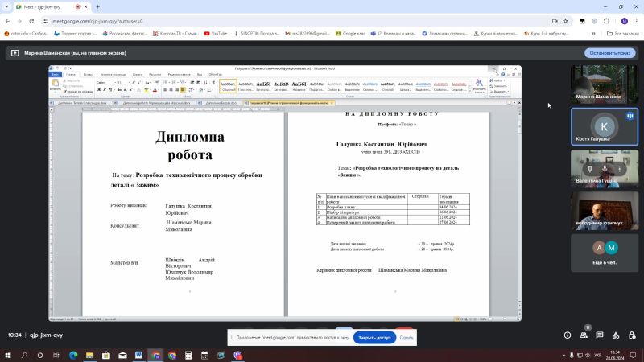Open the meeting details info icon
Viewport: 644px width, 362px height.
point(568,335)
